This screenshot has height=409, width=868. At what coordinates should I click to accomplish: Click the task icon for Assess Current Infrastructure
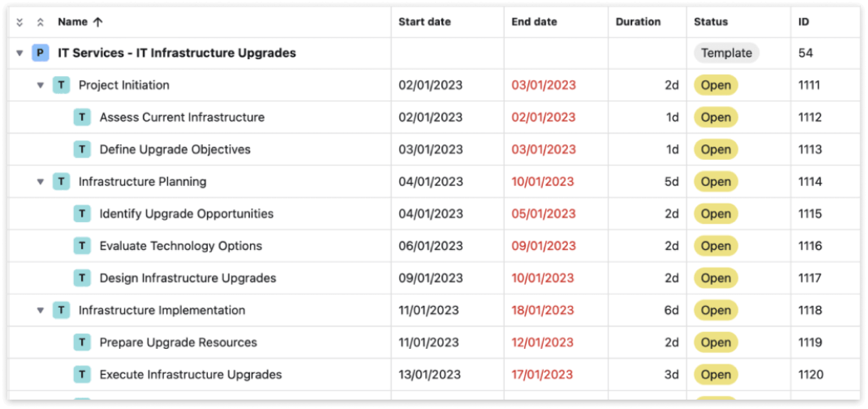point(82,117)
